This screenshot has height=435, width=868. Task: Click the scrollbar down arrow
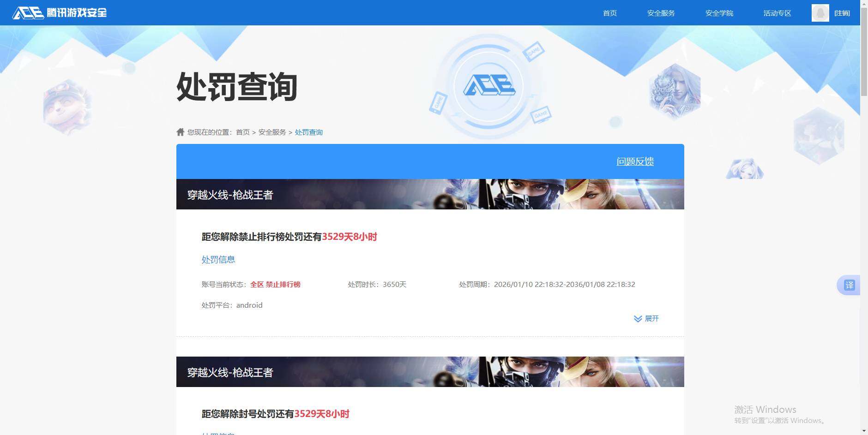pos(864,431)
